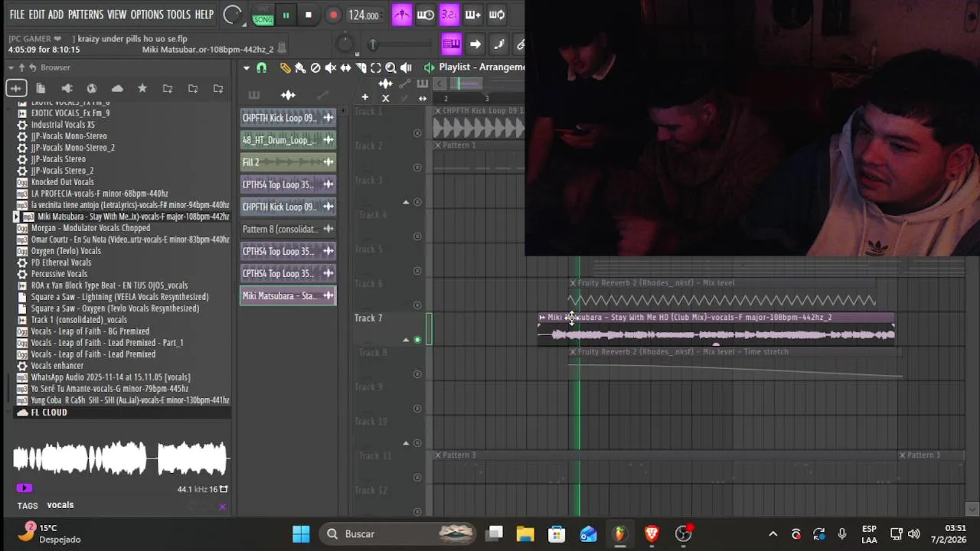Open the cloud tab in Browser

point(117,89)
